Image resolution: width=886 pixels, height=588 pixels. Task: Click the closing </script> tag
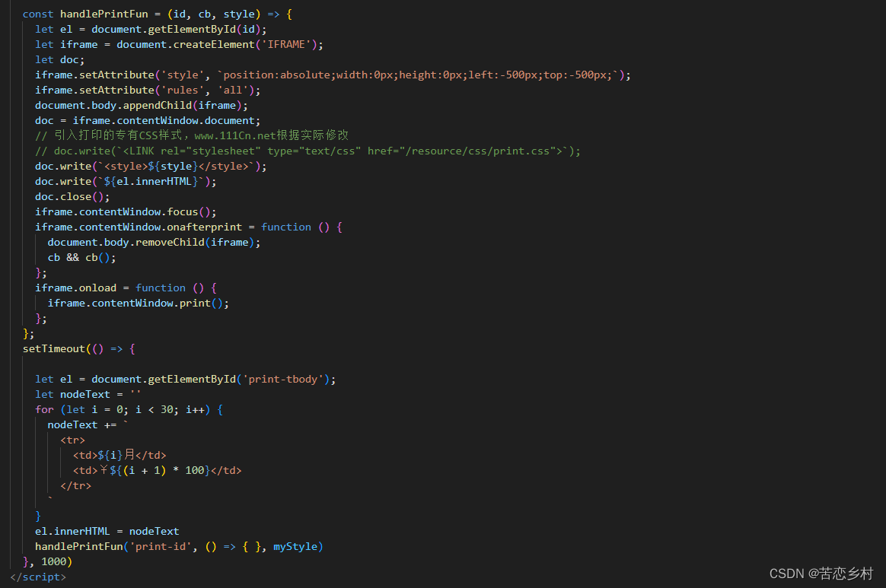(x=38, y=578)
